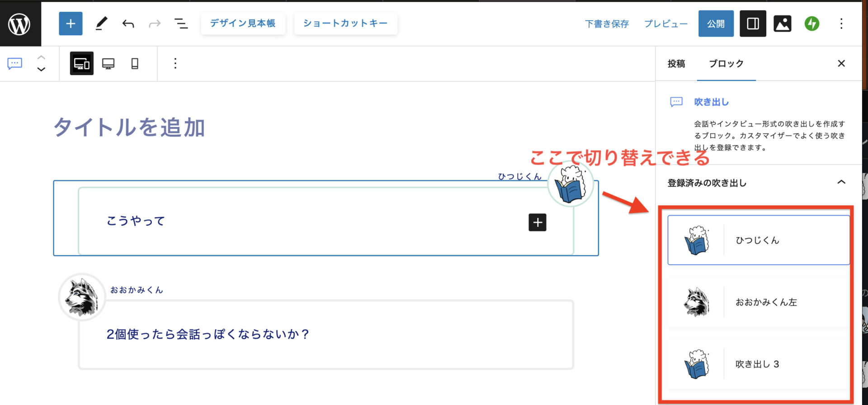The image size is (868, 405).
Task: Close the settings sidebar
Action: tap(841, 63)
